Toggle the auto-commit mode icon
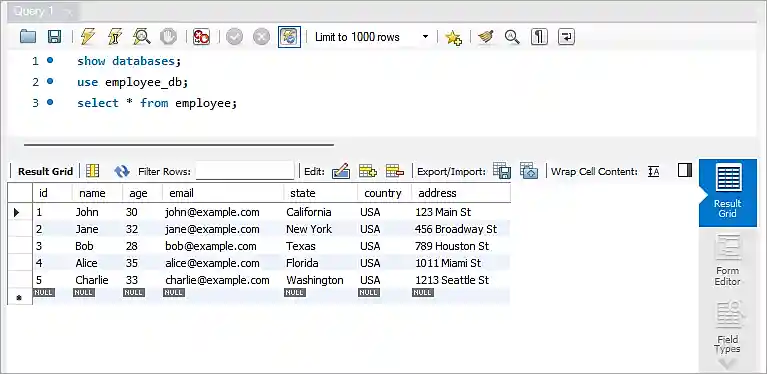This screenshot has width=767, height=374. click(289, 37)
